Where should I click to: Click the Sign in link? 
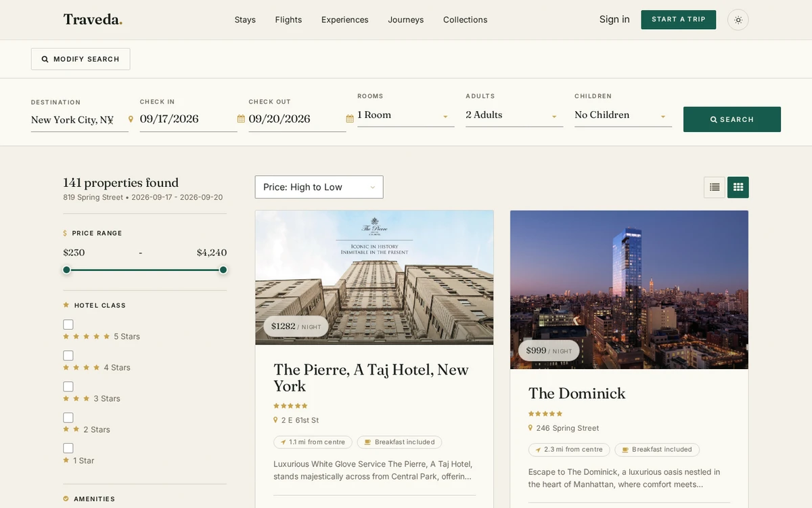point(614,20)
